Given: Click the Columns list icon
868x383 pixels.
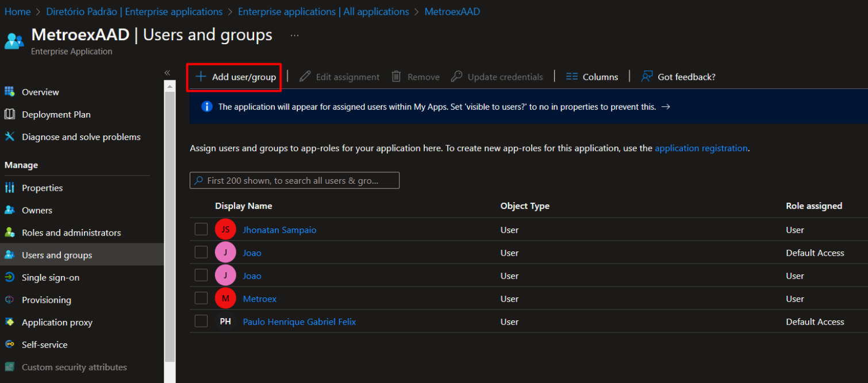Looking at the screenshot, I should (x=571, y=76).
